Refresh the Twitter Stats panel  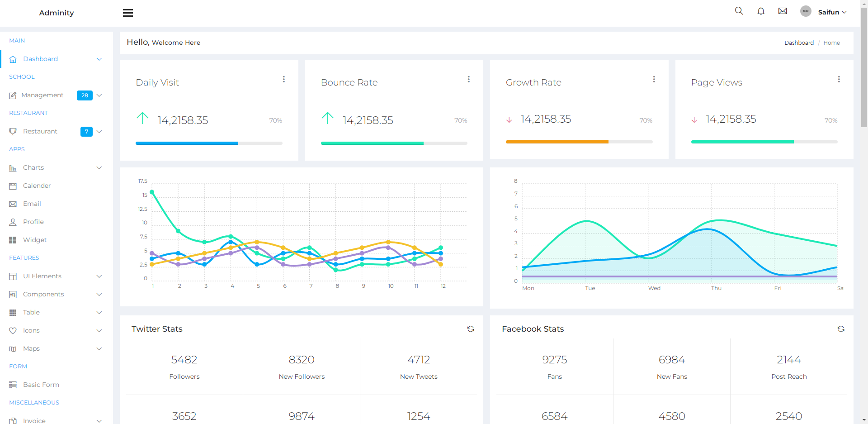pos(471,329)
